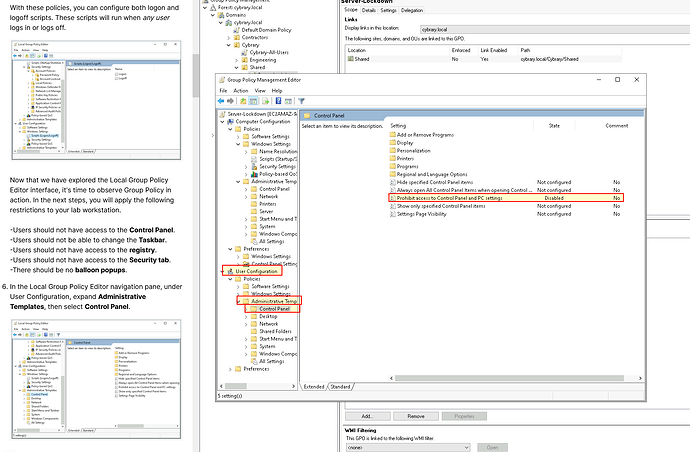The image size is (690, 452).
Task: Click the Back arrow in editor toolbar
Action: pyautogui.click(x=223, y=103)
